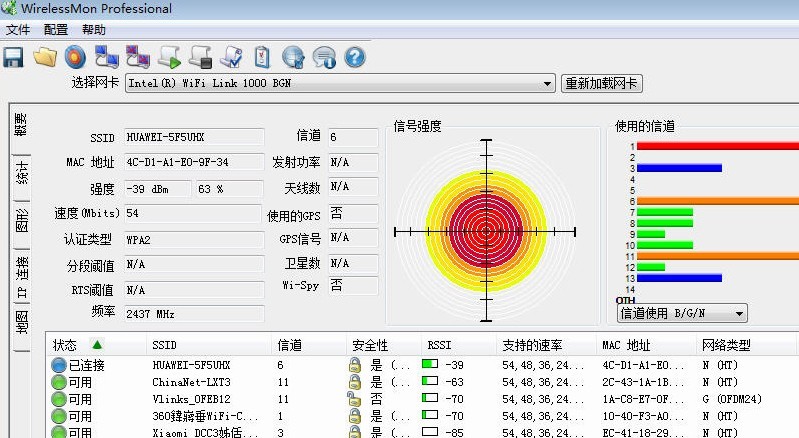This screenshot has width=799, height=438.
Task: Click the 信道 column header in network list
Action: [x=309, y=345]
